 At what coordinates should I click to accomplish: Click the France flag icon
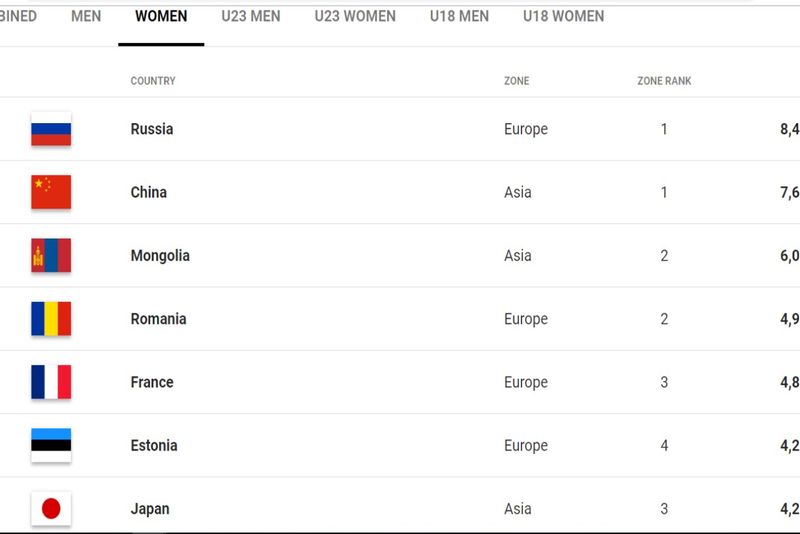[51, 382]
